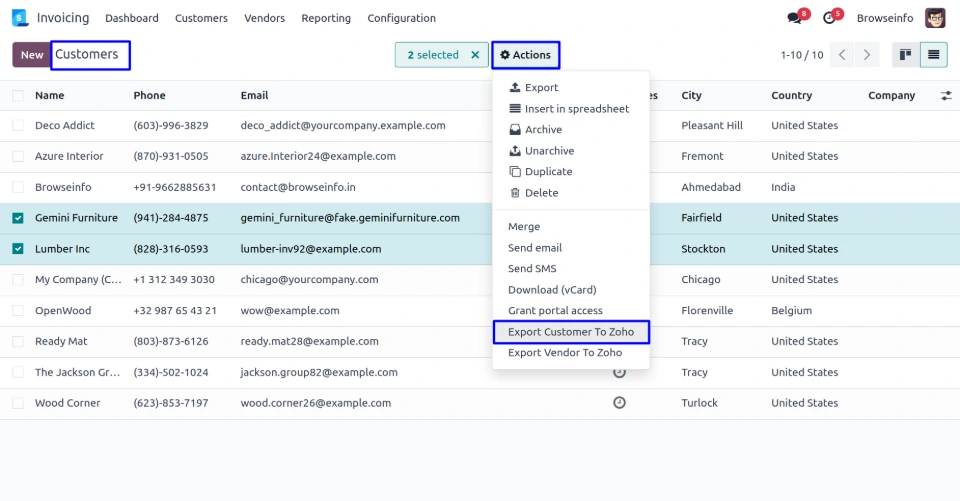The width and height of the screenshot is (960, 501).
Task: Switch to List view
Action: pyautogui.click(x=934, y=55)
